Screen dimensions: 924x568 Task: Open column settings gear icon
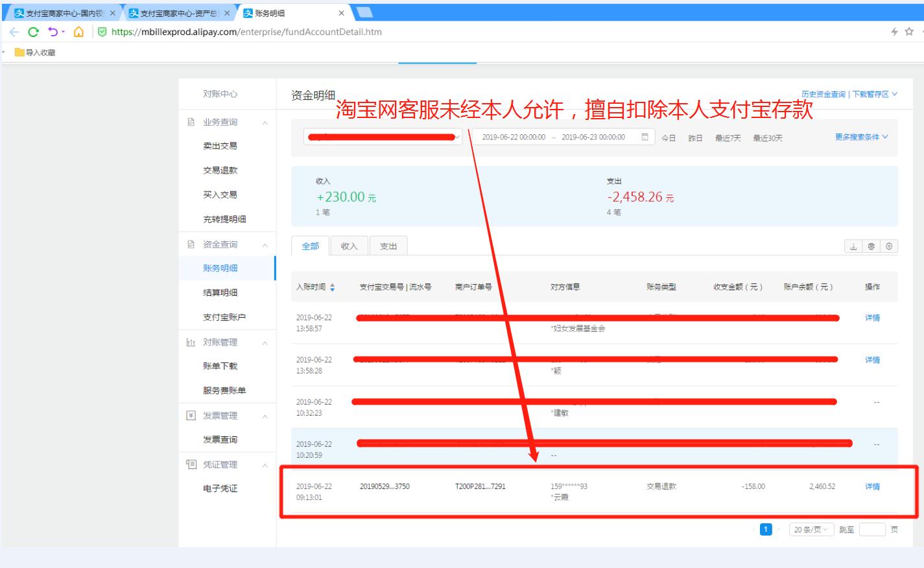tap(889, 246)
